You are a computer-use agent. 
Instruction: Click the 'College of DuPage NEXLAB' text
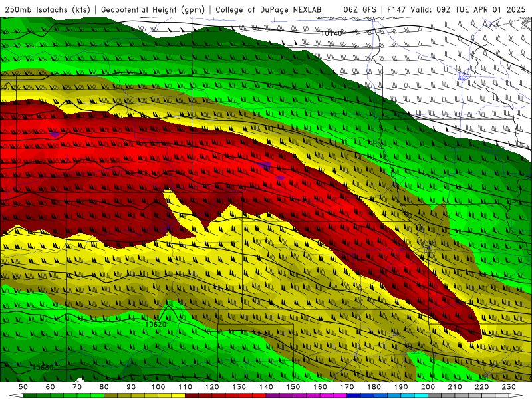tap(269, 10)
